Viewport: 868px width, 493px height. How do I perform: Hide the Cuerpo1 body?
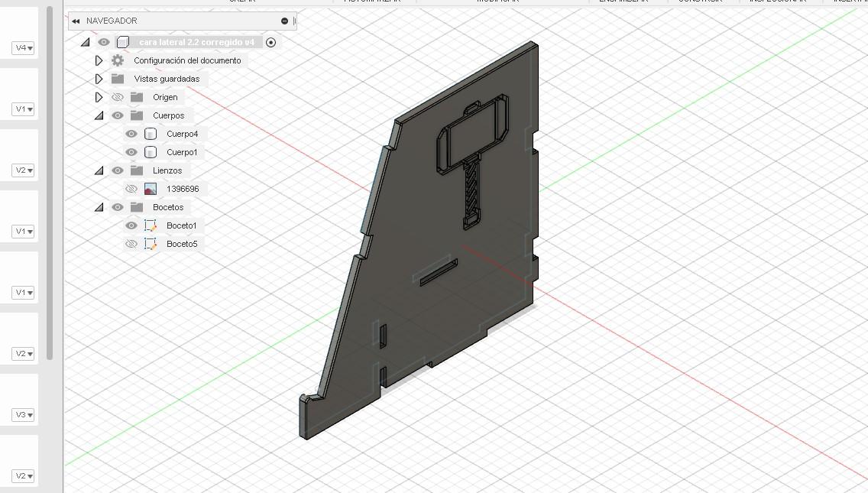[x=131, y=152]
